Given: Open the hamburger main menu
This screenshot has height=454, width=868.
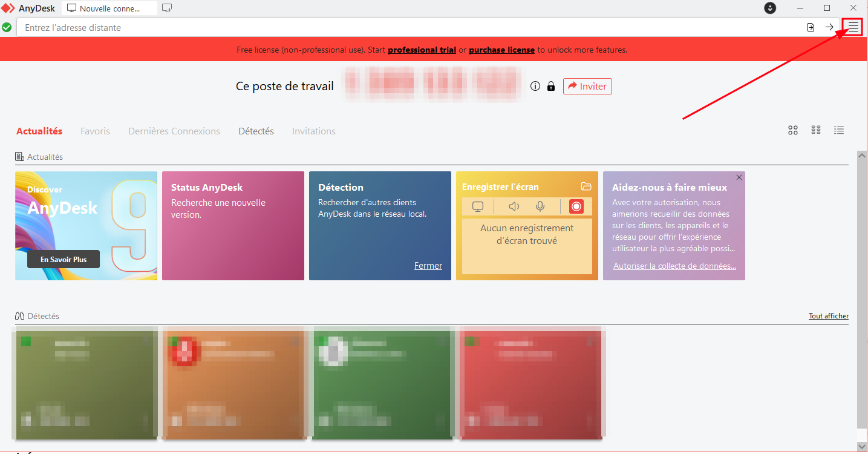Looking at the screenshot, I should tap(853, 27).
